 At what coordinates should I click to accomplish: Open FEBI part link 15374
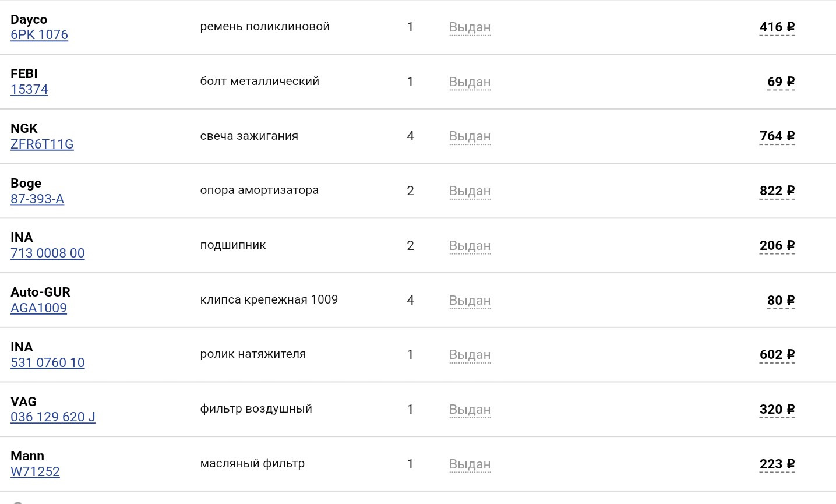pyautogui.click(x=29, y=90)
